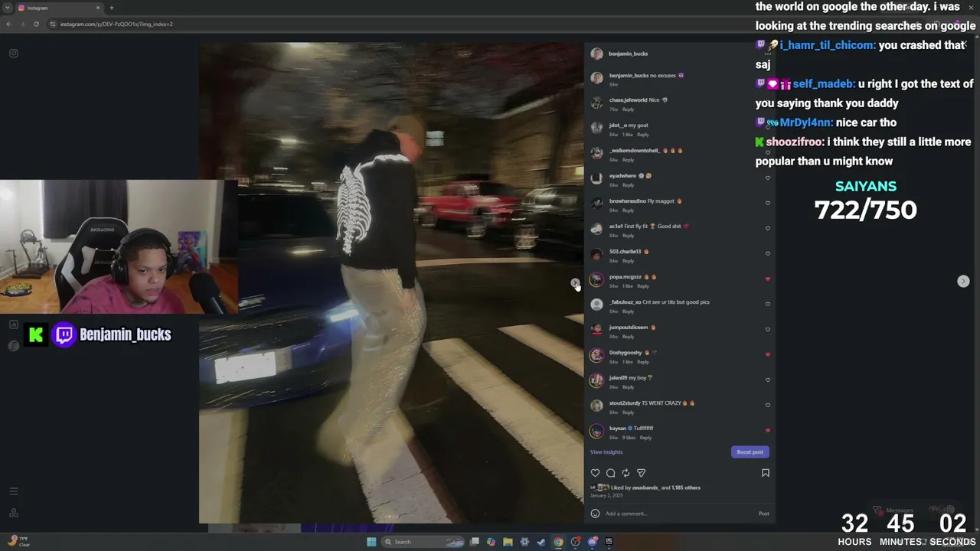Focus the browser address bar URL
The width and height of the screenshot is (980, 551).
tap(116, 24)
